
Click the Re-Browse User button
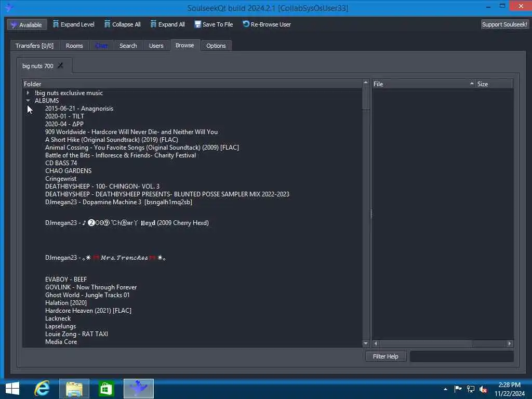(x=267, y=24)
